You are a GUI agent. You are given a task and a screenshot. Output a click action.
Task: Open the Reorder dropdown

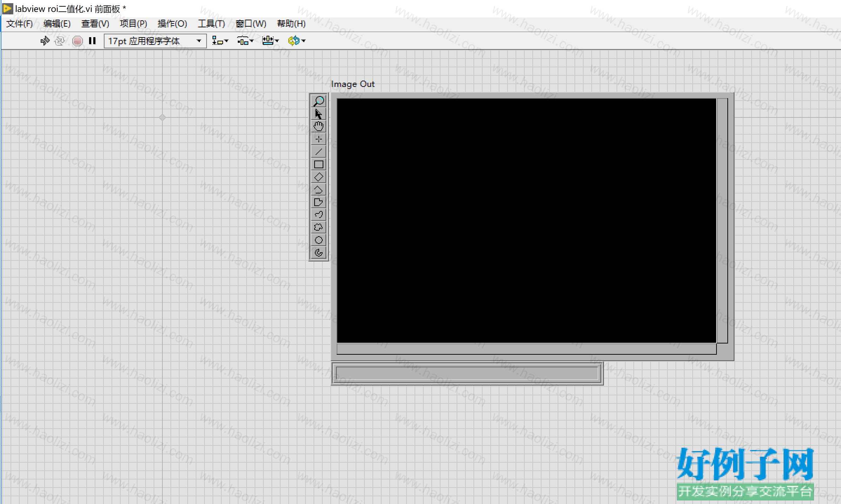point(297,41)
